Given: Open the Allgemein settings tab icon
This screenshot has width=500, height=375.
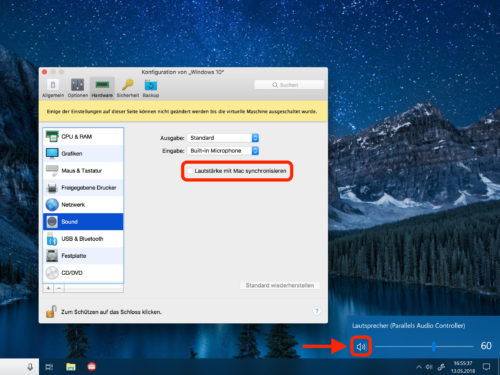Looking at the screenshot, I should pos(53,85).
